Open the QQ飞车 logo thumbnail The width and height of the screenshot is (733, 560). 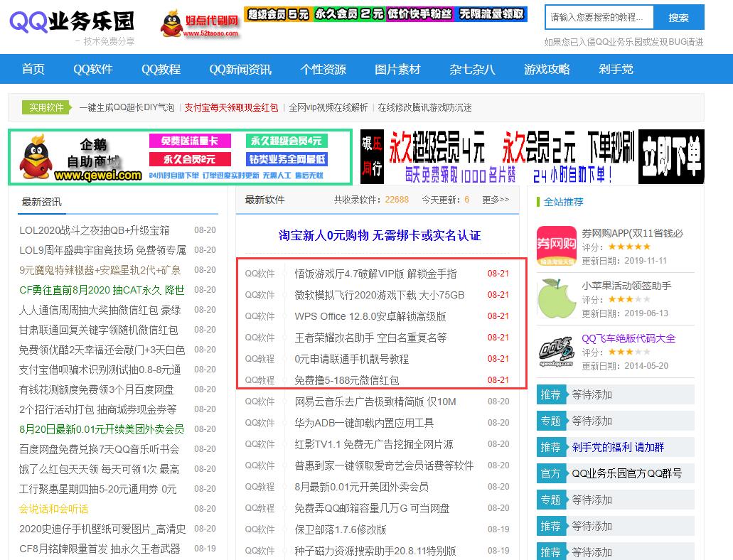[556, 351]
